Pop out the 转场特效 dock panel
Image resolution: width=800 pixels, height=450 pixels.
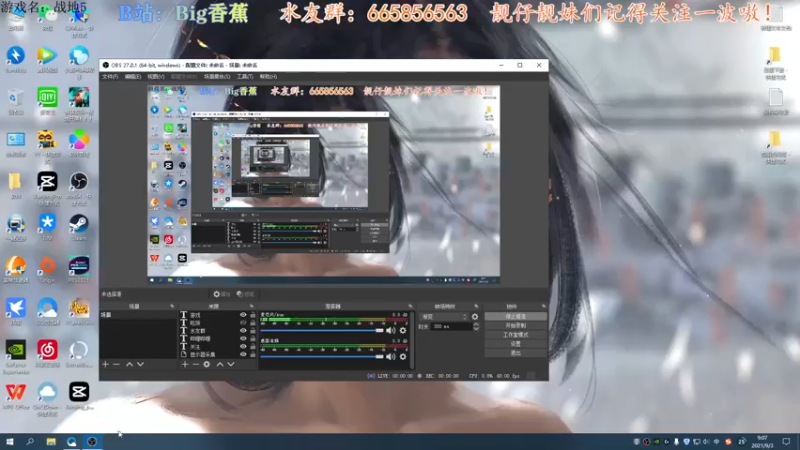point(476,306)
